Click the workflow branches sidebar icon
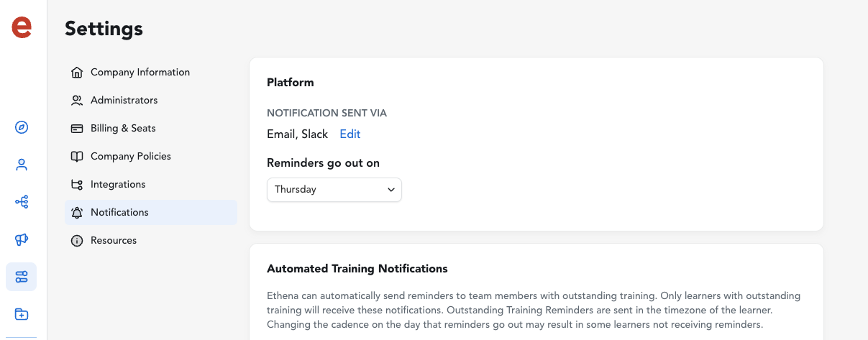The image size is (868, 340). coord(22,202)
